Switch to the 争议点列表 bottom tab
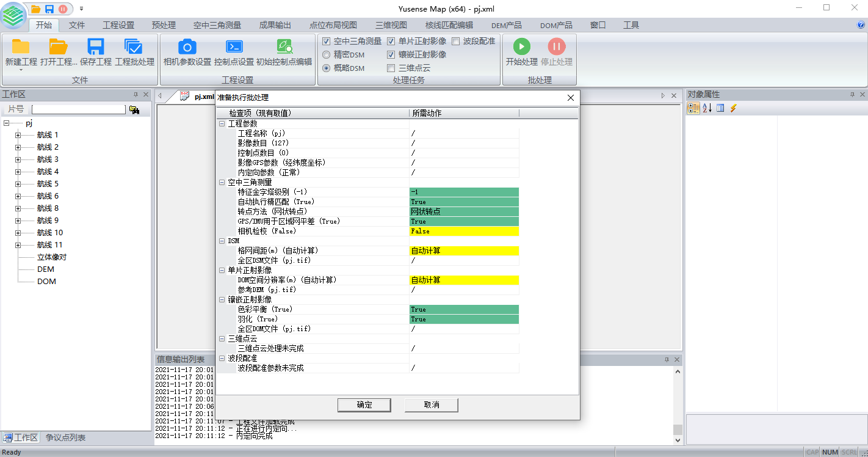Viewport: 868px width, 457px height. [65, 437]
